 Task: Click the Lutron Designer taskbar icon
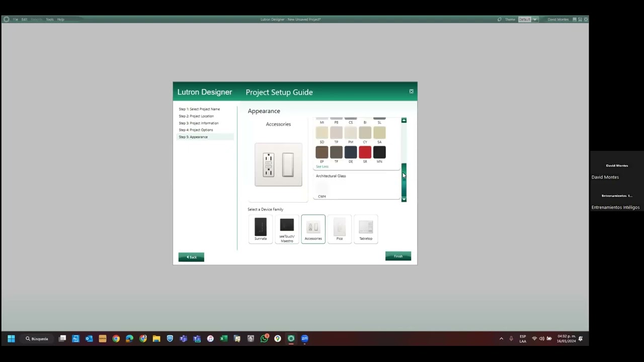coord(291,338)
